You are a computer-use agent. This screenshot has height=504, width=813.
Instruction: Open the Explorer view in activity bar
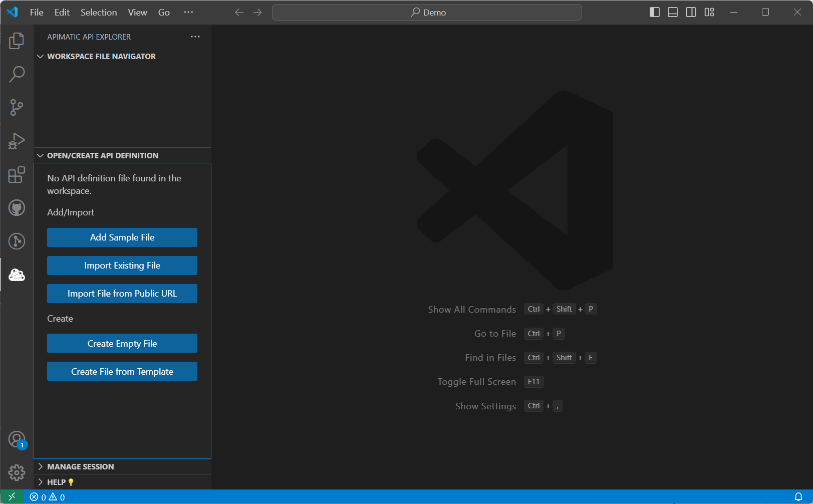coord(17,41)
